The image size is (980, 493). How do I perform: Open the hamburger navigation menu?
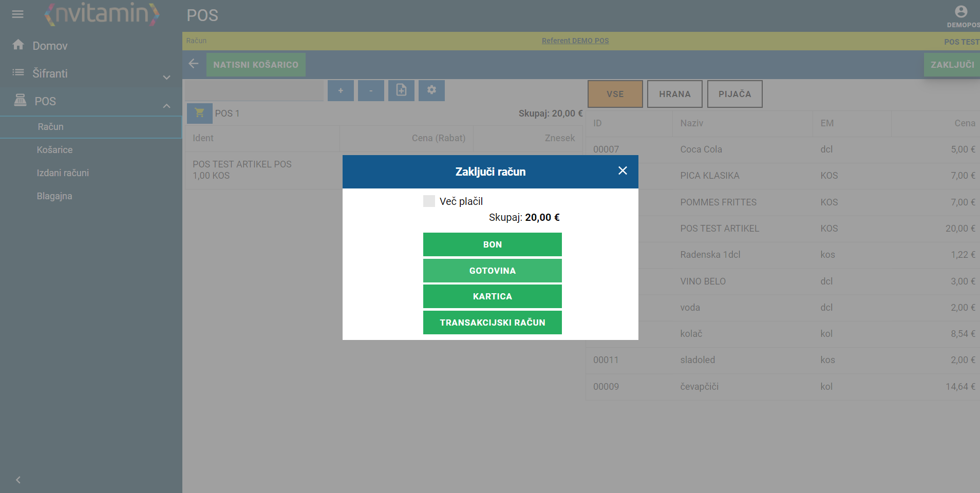click(18, 14)
